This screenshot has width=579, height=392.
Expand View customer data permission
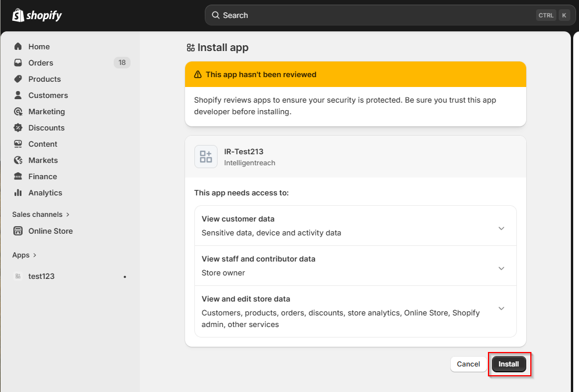501,228
